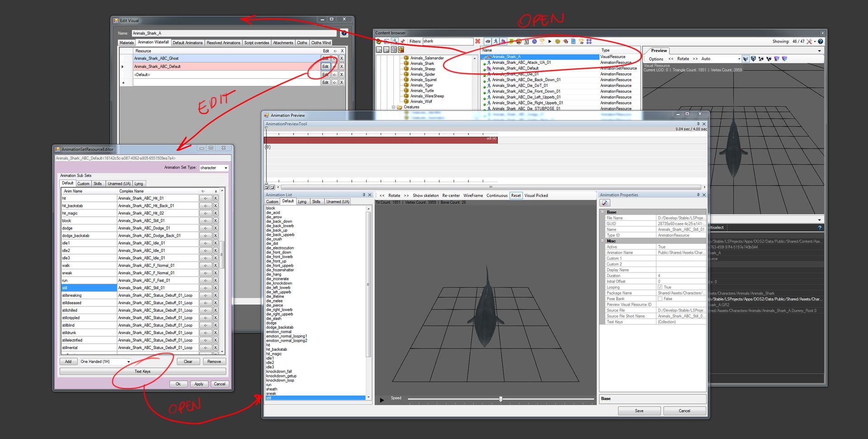Image resolution: width=868 pixels, height=439 pixels.
Task: Click the pencil edit icon in Animation Properties
Action: pyautogui.click(x=604, y=203)
